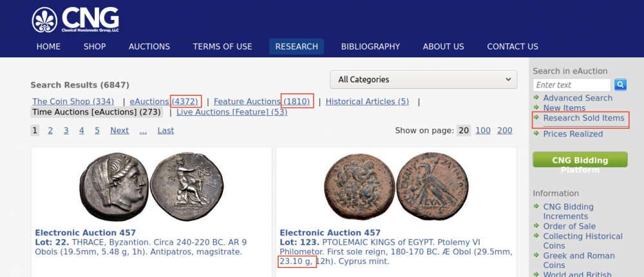Click the Prices Realized sidebar link
Viewport: 644px width, 277px height.
[573, 134]
